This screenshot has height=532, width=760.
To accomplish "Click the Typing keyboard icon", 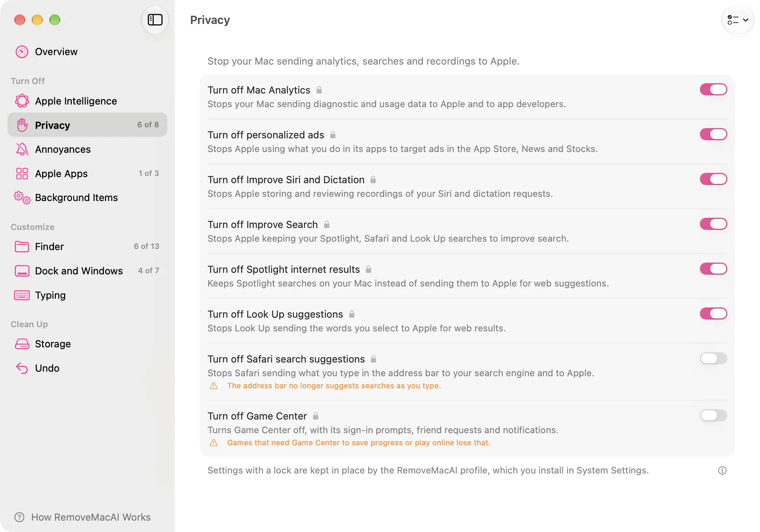I will [22, 295].
